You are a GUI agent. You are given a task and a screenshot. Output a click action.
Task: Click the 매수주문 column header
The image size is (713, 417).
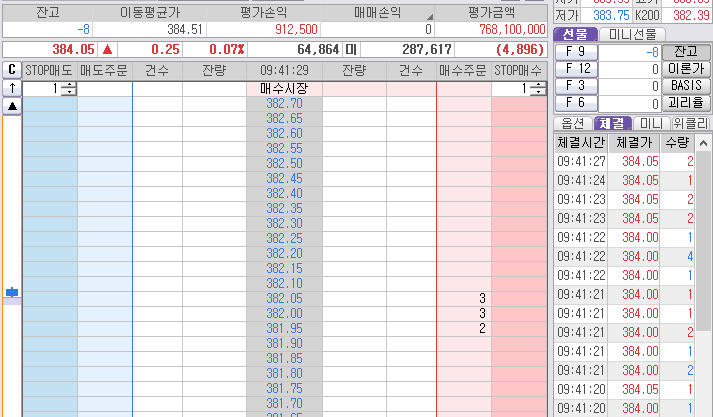tap(463, 70)
